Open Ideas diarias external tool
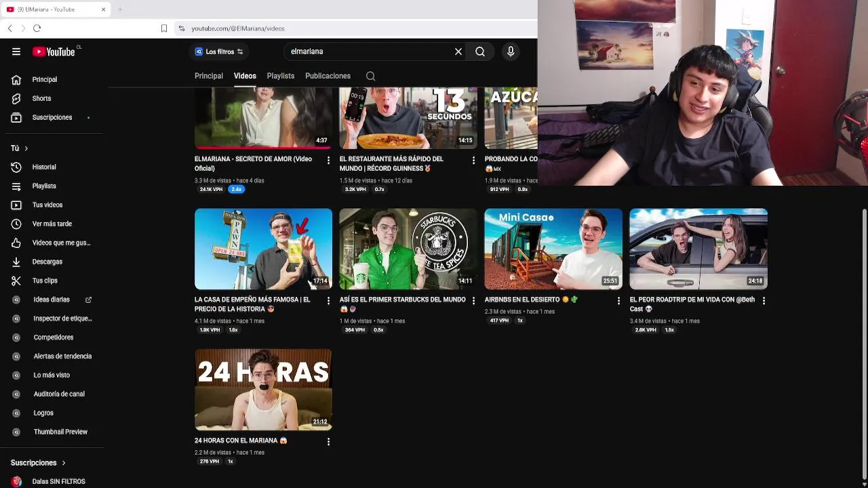Viewport: 868px width, 488px height. [x=52, y=300]
